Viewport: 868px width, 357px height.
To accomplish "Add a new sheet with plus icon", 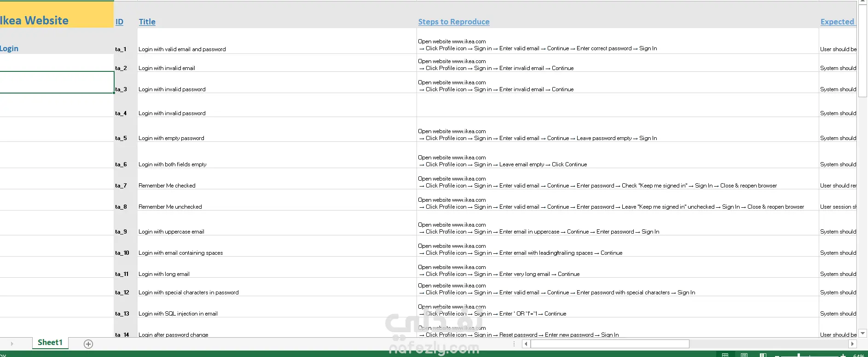I will [x=88, y=344].
